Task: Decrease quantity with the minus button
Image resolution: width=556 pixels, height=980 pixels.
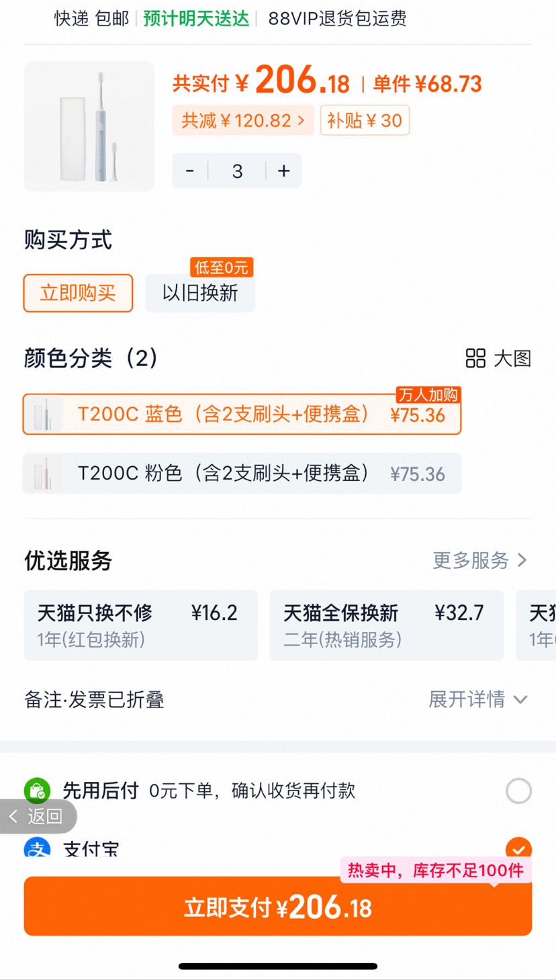Action: [190, 171]
